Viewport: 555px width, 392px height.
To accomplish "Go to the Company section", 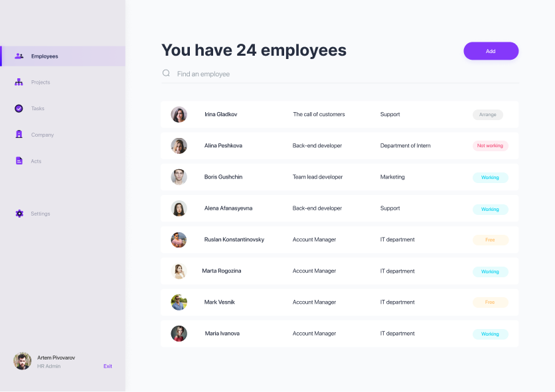I will 42,135.
